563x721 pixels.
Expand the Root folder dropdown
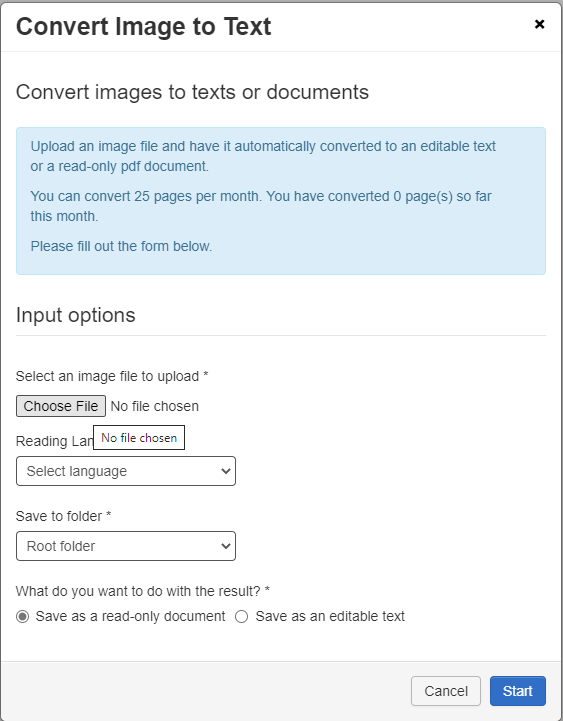126,546
